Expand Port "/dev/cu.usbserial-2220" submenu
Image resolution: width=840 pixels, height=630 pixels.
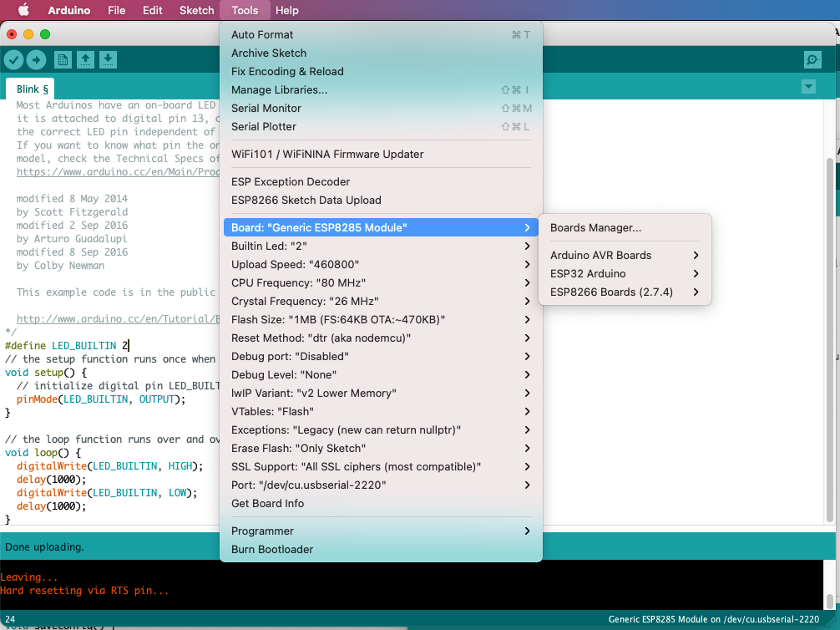point(381,485)
